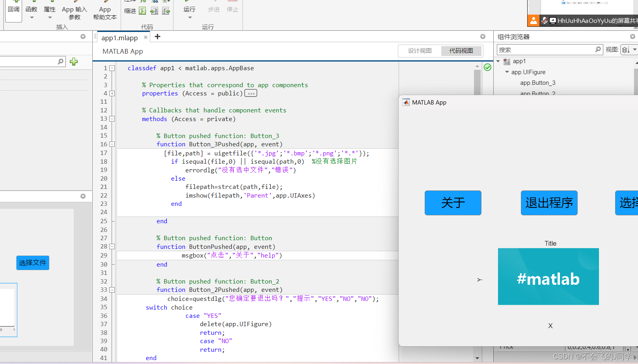Click the increase indent icon
Viewport: 638px width, 364px height.
[154, 11]
